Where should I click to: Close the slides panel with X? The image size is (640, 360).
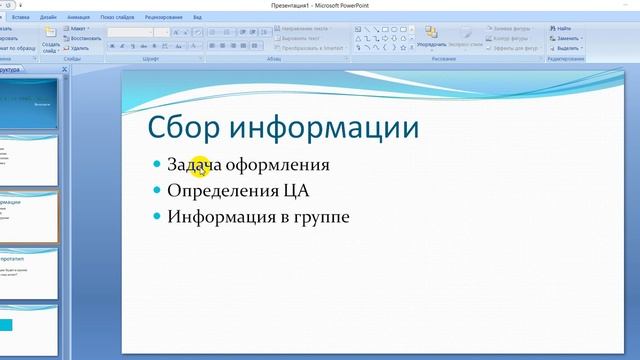(x=64, y=69)
